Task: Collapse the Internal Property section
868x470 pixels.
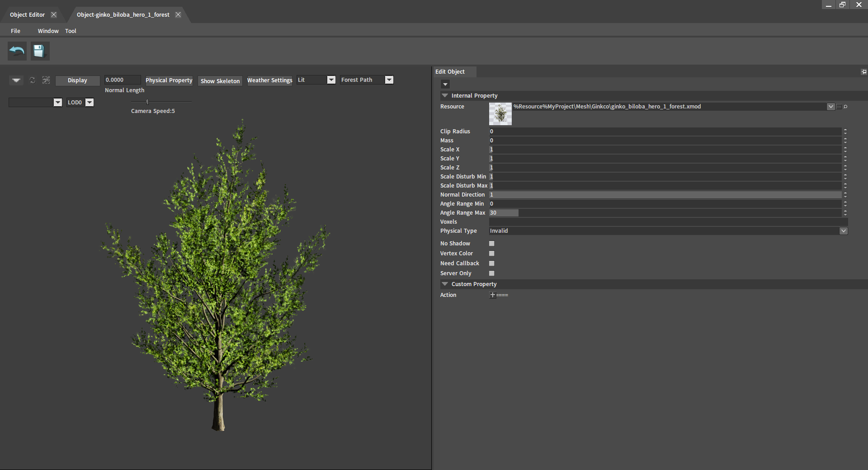Action: [x=445, y=96]
